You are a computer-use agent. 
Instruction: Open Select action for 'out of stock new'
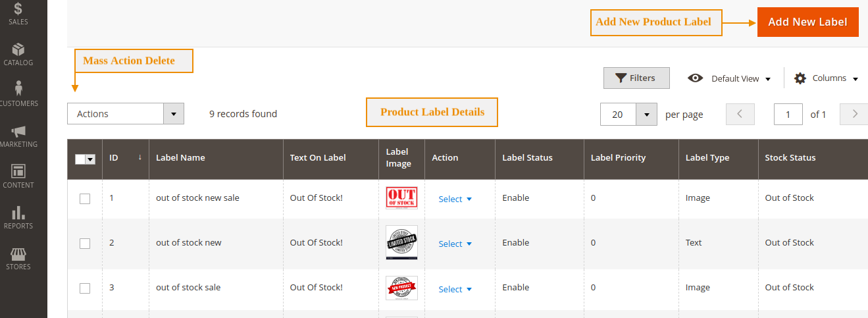pos(455,244)
